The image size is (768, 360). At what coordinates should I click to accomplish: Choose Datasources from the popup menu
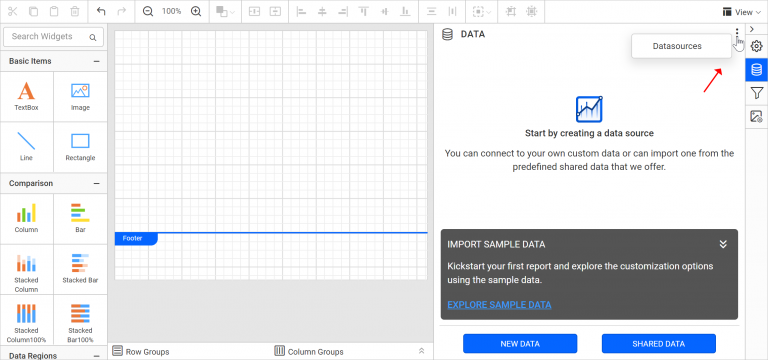(681, 46)
